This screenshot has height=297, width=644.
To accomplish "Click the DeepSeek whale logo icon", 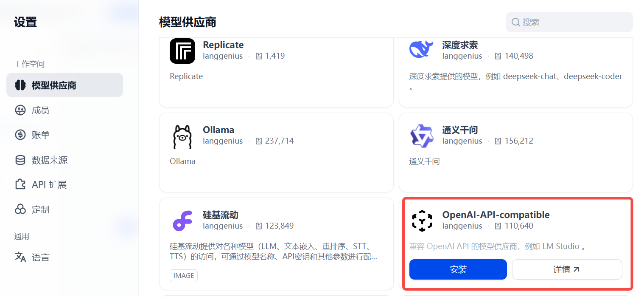I will click(x=421, y=50).
